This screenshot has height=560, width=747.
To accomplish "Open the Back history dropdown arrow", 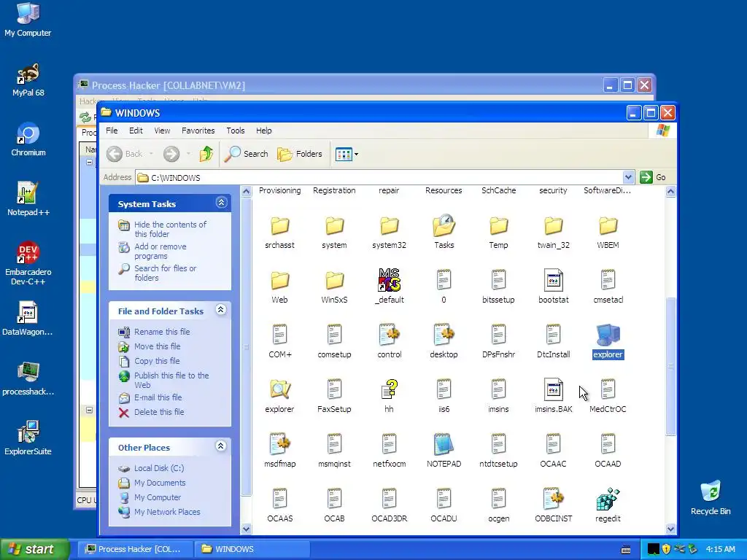I will click(152, 154).
